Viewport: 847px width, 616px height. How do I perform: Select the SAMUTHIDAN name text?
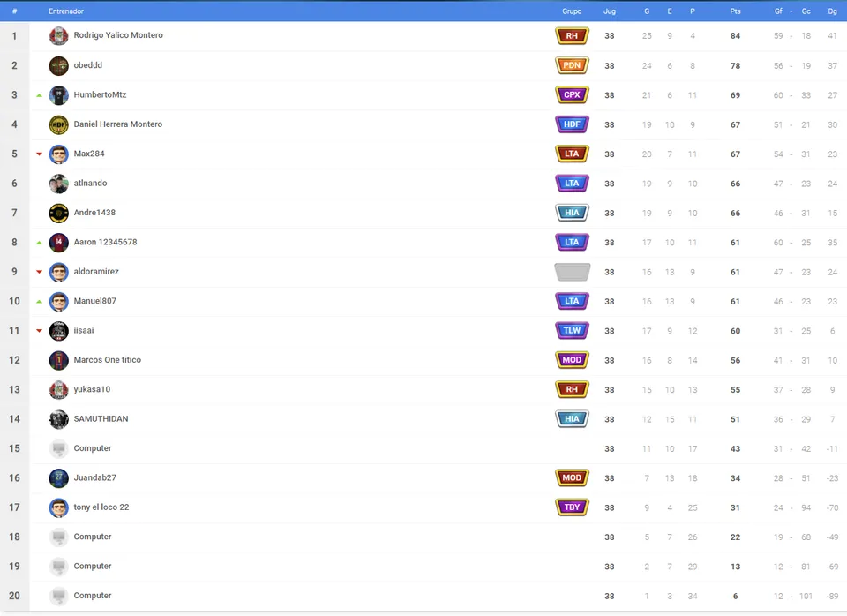click(x=101, y=419)
